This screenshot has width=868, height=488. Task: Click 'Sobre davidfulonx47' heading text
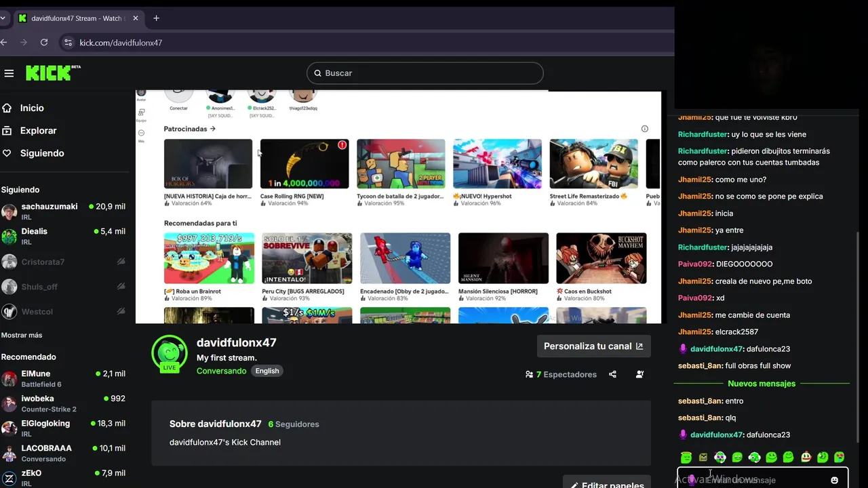point(215,424)
